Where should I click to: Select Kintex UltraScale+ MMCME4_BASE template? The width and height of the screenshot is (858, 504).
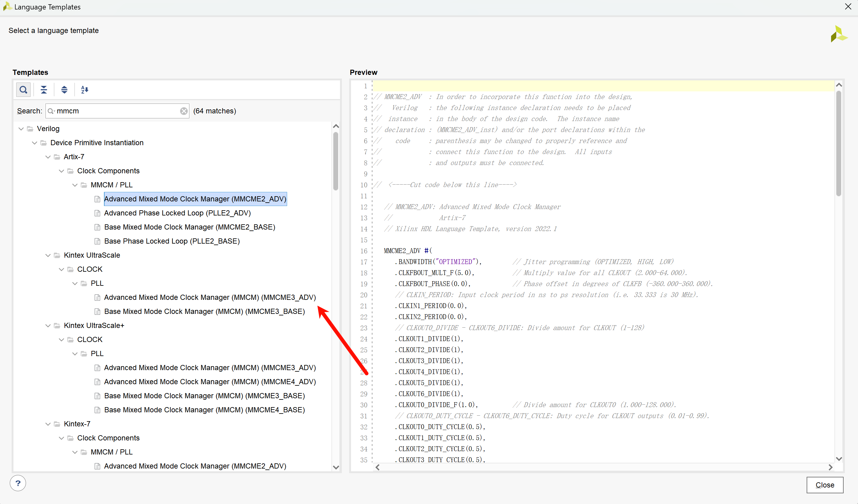204,410
